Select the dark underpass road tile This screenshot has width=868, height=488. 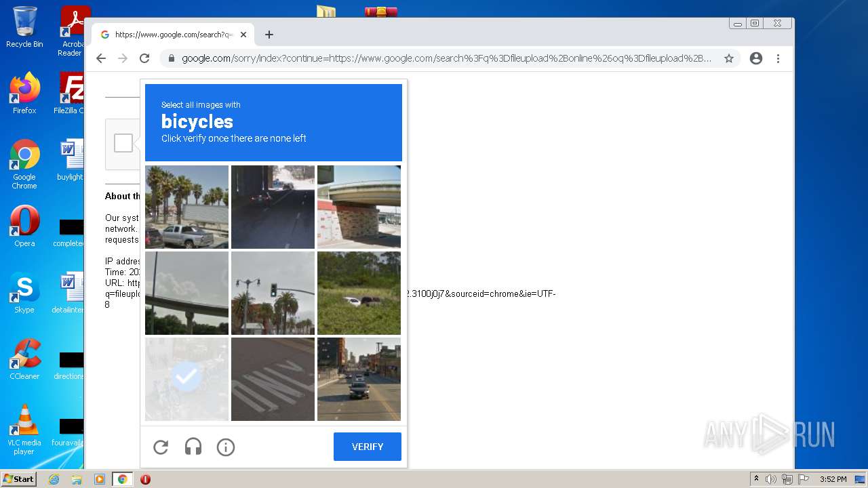click(273, 207)
